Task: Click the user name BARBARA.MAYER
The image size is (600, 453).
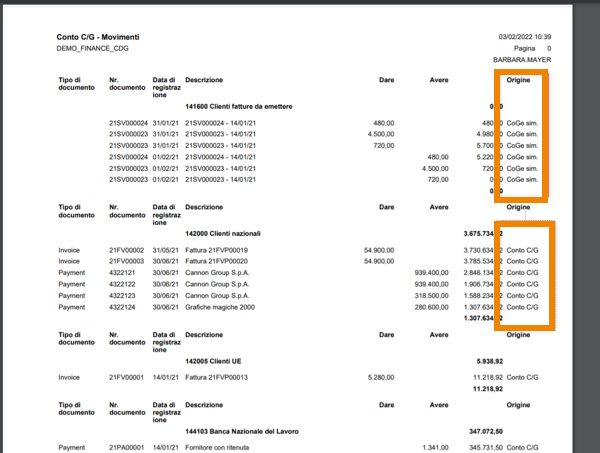Action: click(x=522, y=60)
